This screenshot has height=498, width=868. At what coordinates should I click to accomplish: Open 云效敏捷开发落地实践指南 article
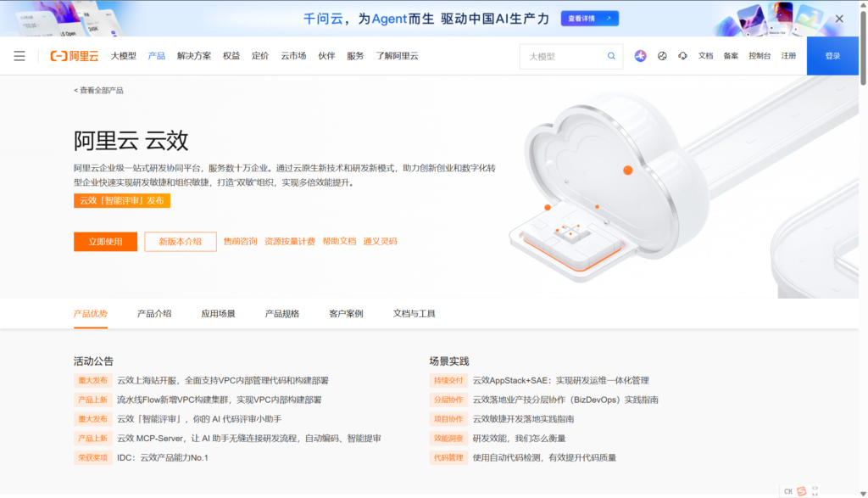[x=523, y=419]
